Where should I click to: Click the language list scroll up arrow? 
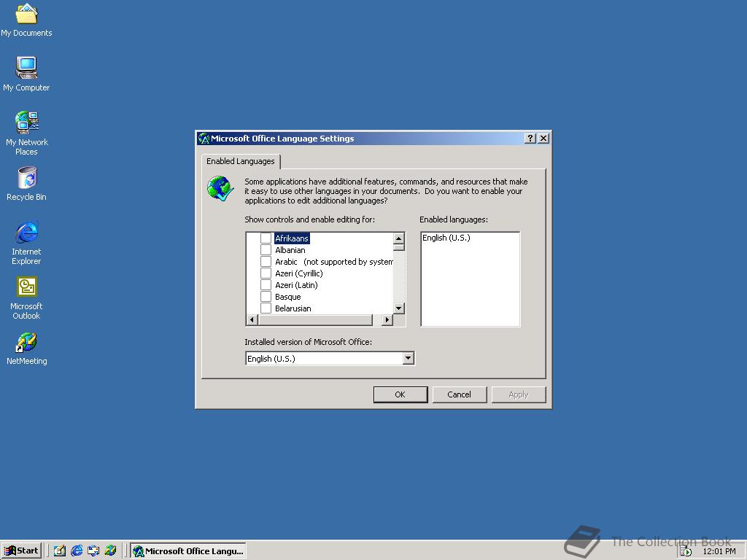pyautogui.click(x=399, y=238)
